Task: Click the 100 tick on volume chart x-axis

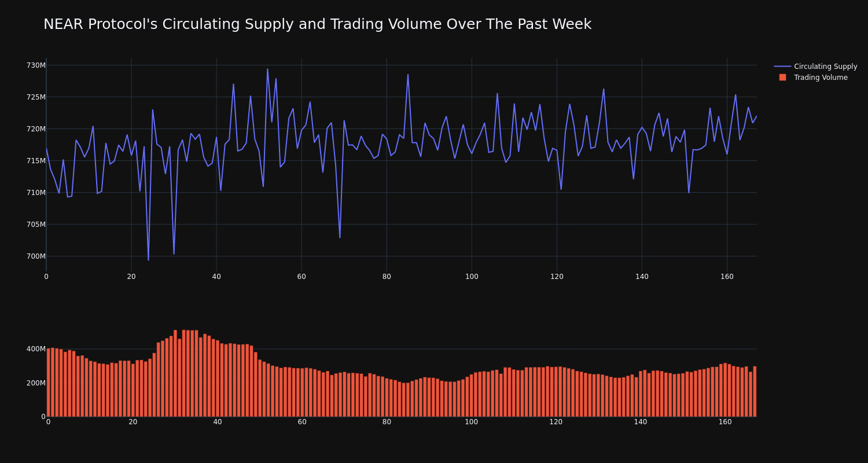Action: 472,422
